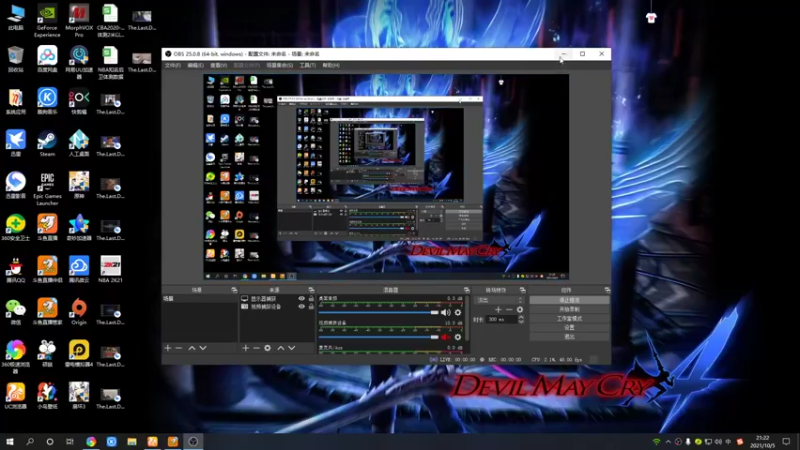Toggle the lock on the video capture device source
The width and height of the screenshot is (800, 450).
point(311,307)
